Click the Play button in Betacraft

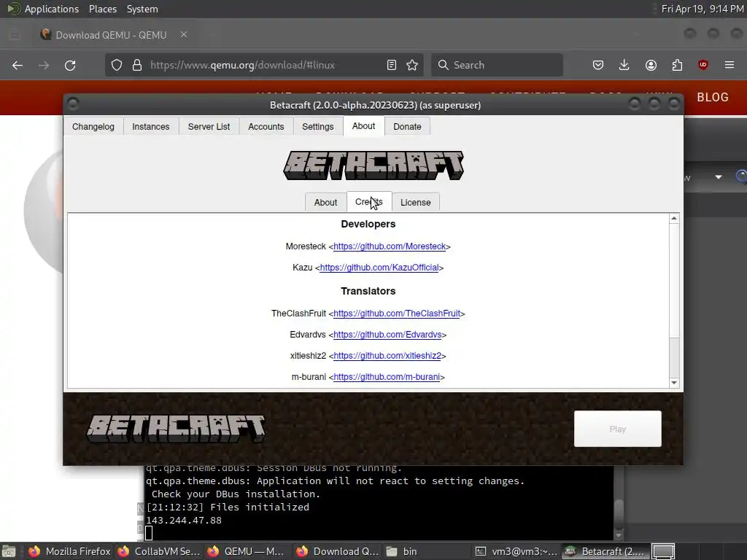618,429
